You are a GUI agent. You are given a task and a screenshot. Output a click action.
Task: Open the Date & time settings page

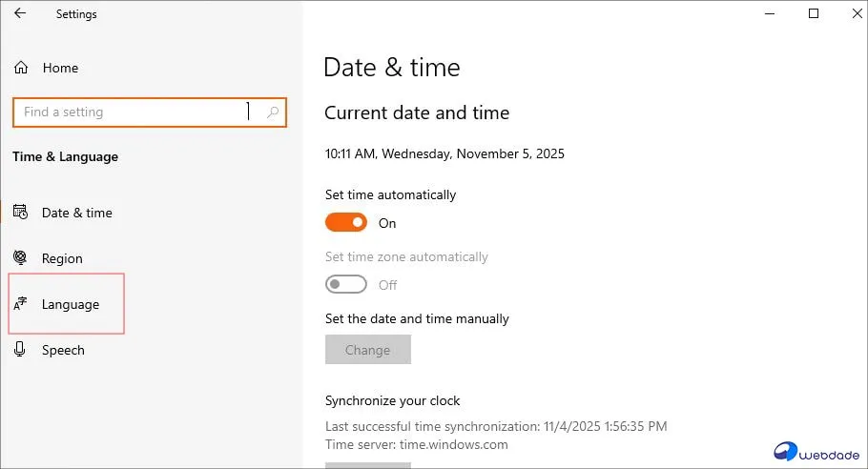pos(77,213)
